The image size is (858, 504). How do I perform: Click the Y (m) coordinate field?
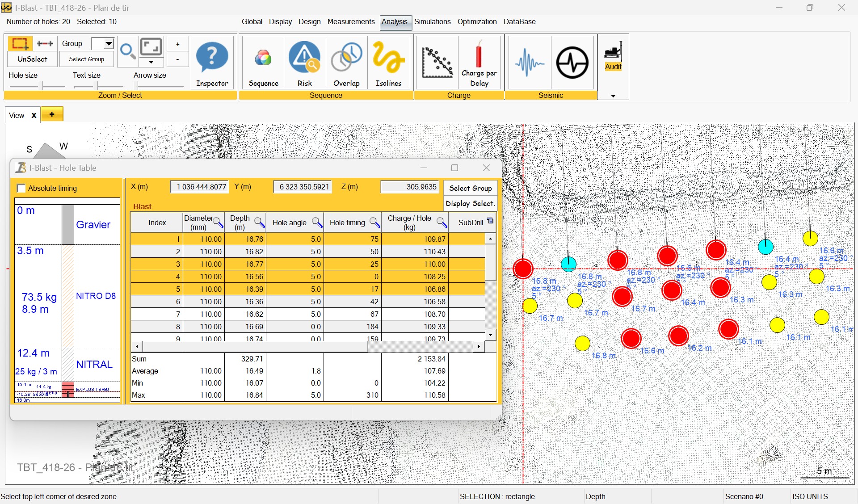303,187
